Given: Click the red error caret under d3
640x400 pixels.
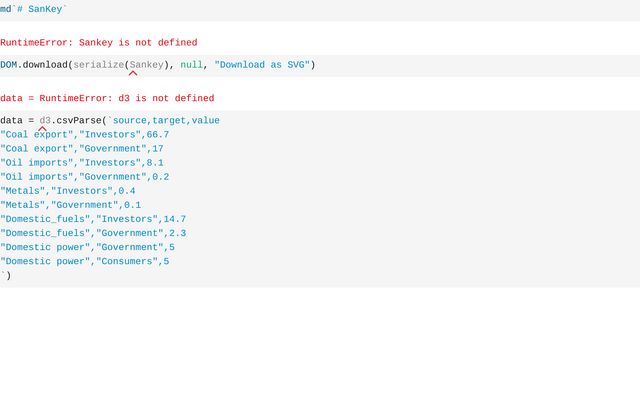Looking at the screenshot, I should coord(43,129).
